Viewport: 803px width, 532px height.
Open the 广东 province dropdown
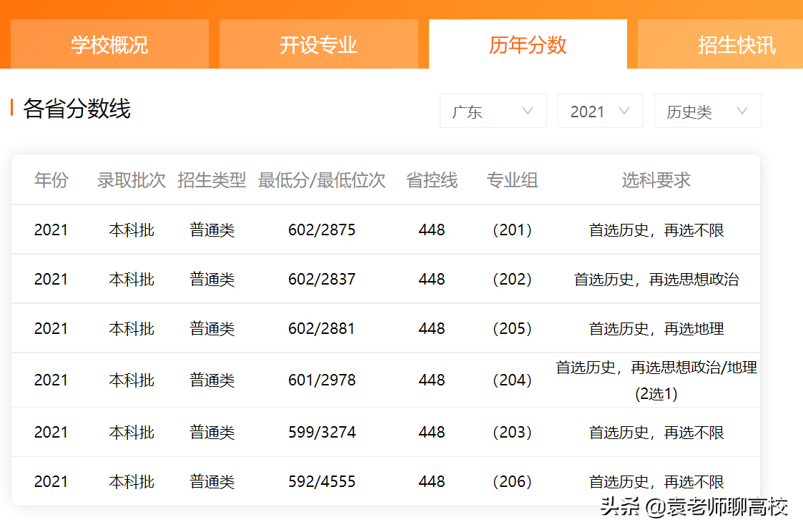click(x=493, y=111)
